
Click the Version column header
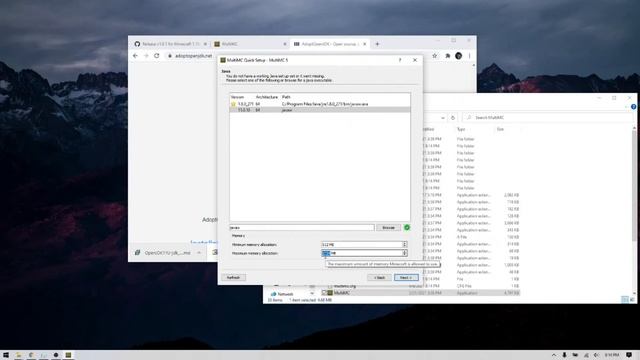[238, 97]
